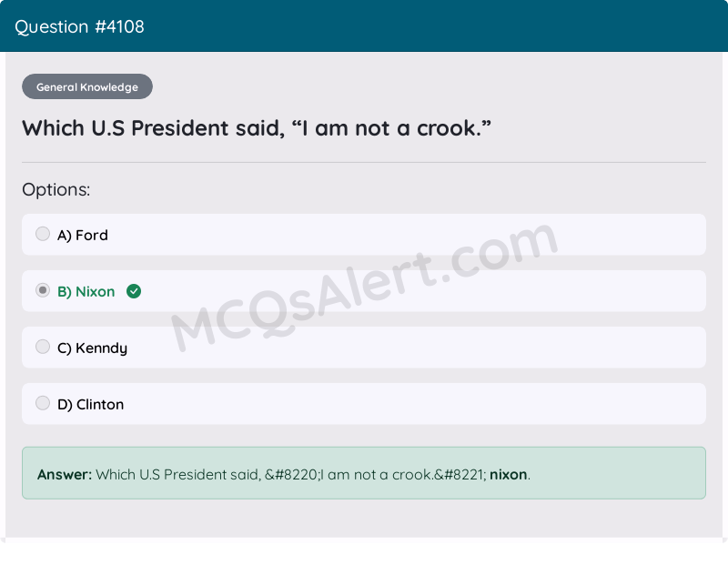
Task: Select the radio button beside B) Nixon
Action: pos(43,290)
